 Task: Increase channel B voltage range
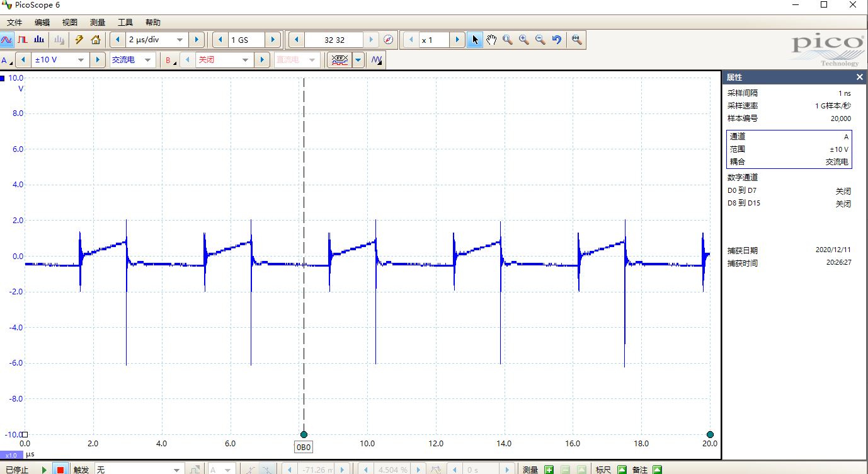point(262,60)
